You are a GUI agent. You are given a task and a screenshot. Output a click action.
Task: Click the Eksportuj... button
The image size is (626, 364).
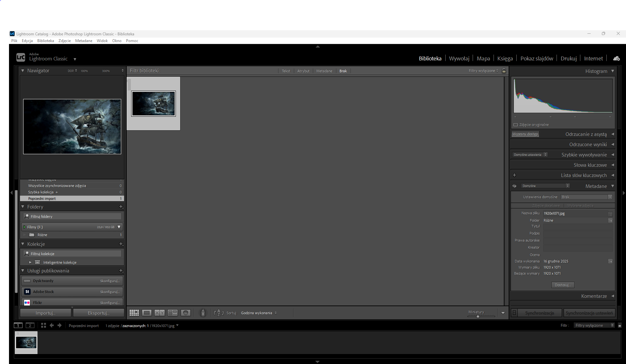point(99,313)
